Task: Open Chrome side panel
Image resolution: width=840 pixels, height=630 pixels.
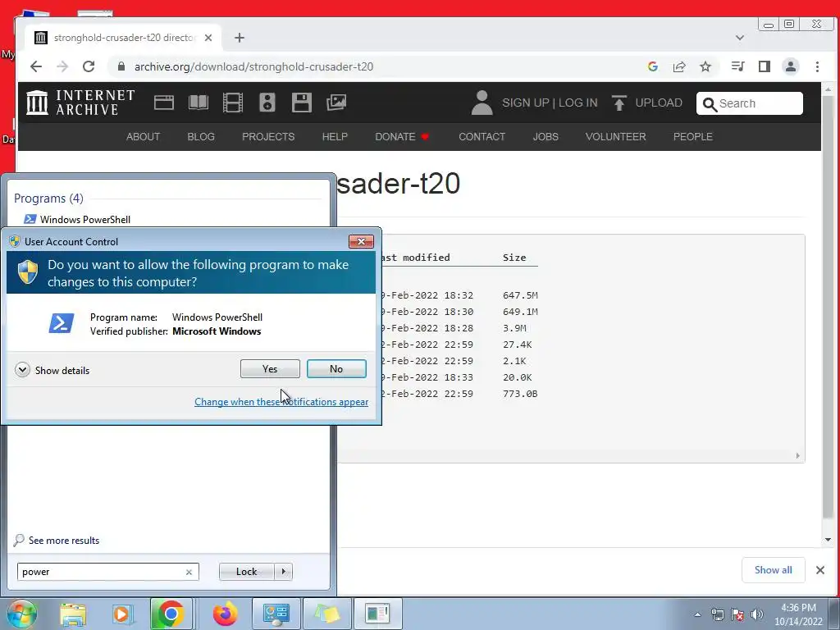Action: coord(765,66)
